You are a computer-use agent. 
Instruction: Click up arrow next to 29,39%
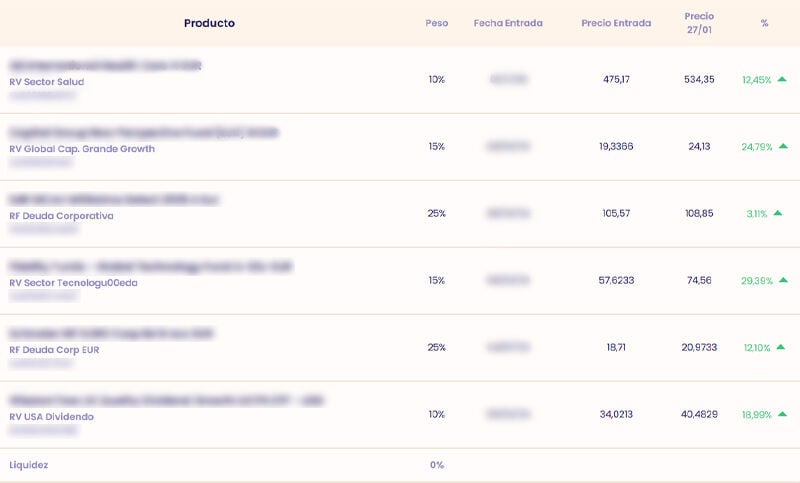pos(783,280)
